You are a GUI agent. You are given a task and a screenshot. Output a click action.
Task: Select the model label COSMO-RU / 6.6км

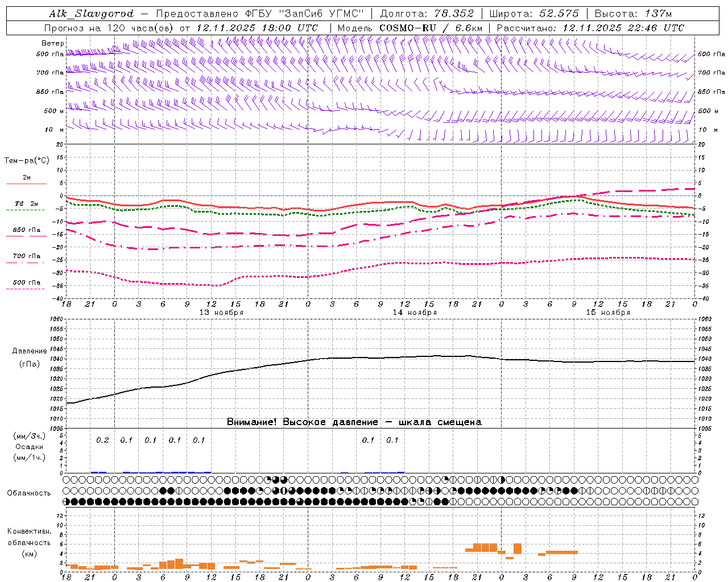pyautogui.click(x=431, y=28)
